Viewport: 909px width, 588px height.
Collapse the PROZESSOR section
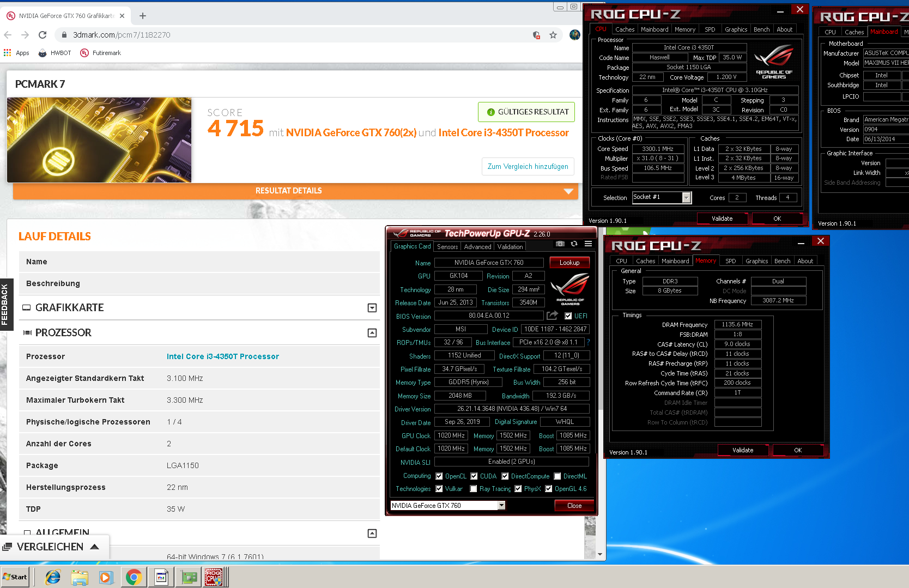click(x=372, y=333)
